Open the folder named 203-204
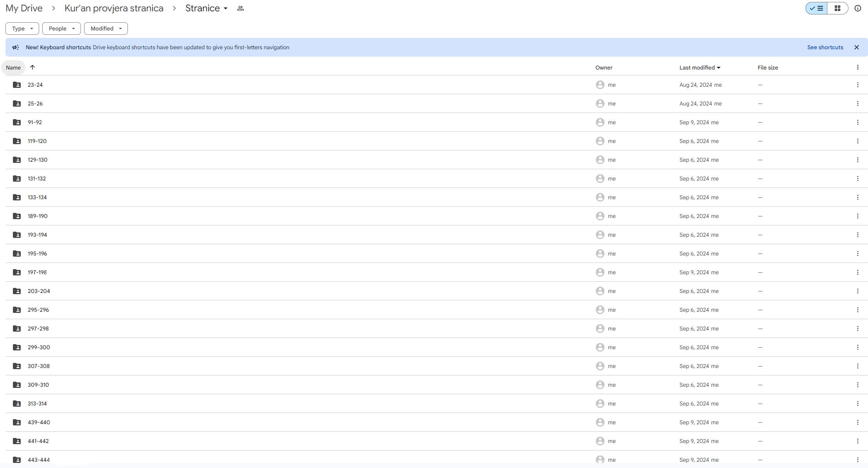This screenshot has width=868, height=468. tap(38, 291)
